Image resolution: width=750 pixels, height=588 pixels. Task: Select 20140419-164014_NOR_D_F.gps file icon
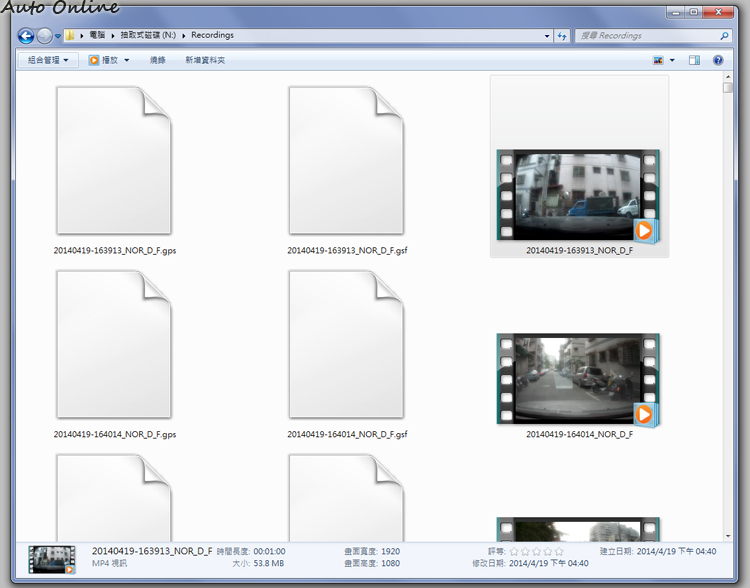(114, 344)
